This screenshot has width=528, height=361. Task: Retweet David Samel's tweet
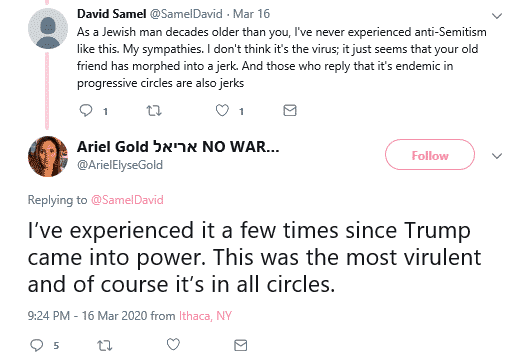pos(154,110)
